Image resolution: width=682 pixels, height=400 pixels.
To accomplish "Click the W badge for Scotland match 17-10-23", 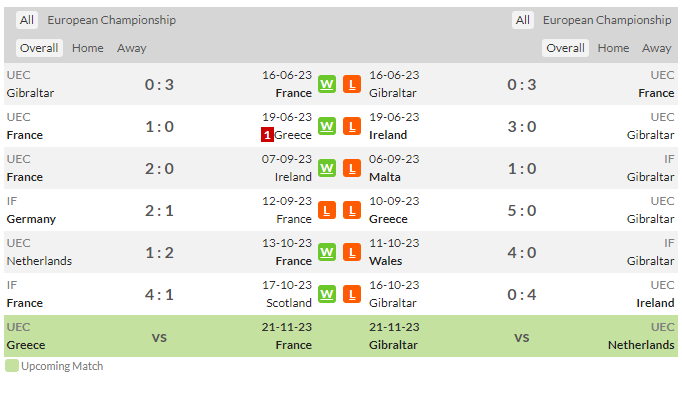I will pos(327,294).
